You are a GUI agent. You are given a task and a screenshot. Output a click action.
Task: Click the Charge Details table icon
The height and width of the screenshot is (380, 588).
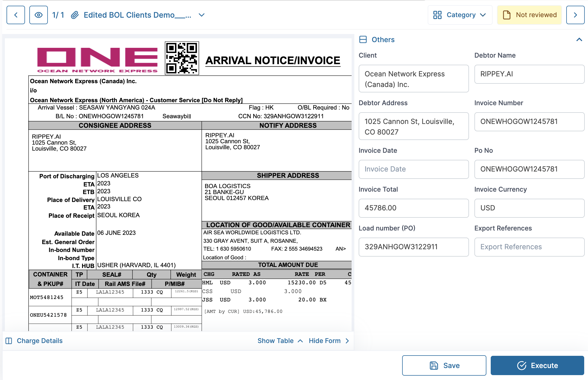coord(9,341)
